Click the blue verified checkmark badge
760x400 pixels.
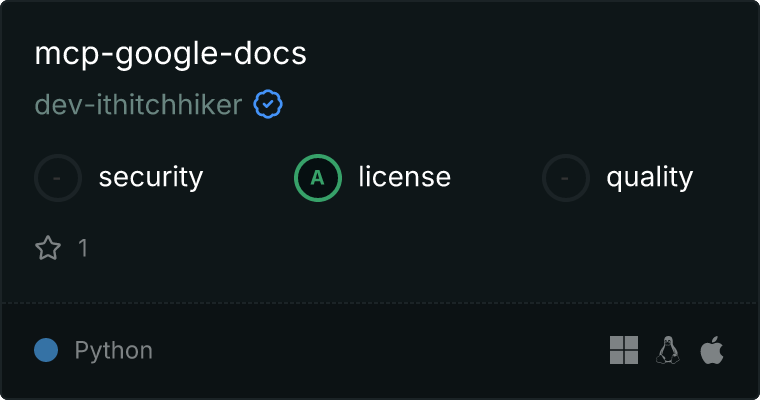tap(268, 104)
